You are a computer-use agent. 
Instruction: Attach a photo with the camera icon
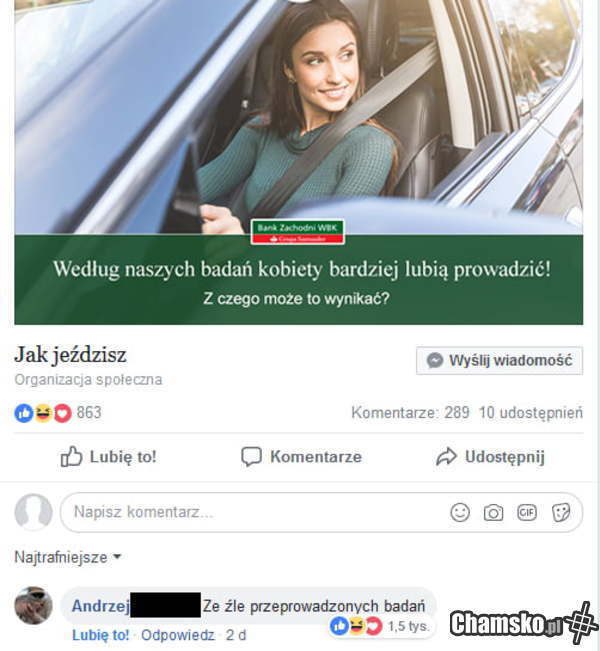coord(493,513)
